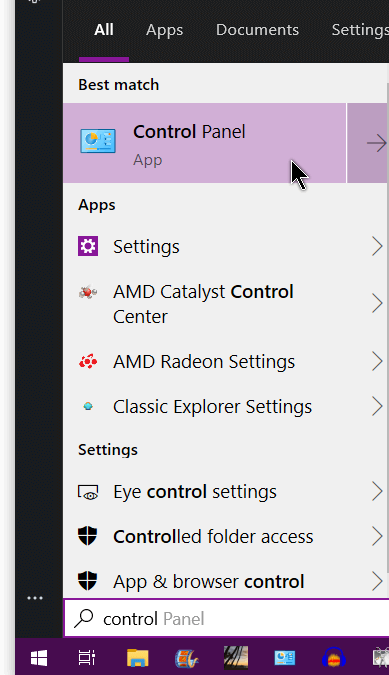Click the AMD Radeon Settings red icon
Image resolution: width=389 pixels, height=675 pixels.
tap(88, 362)
